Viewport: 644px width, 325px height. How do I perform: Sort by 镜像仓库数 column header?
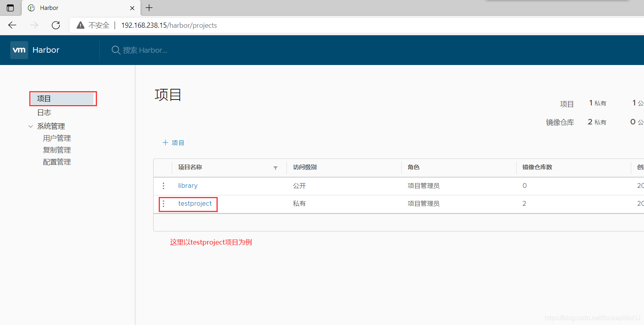[x=537, y=167]
